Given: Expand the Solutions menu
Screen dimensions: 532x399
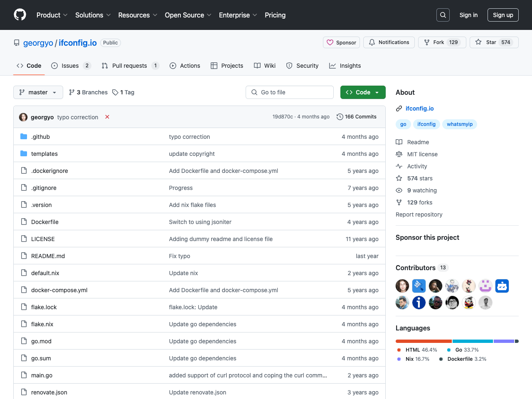Looking at the screenshot, I should (93, 15).
